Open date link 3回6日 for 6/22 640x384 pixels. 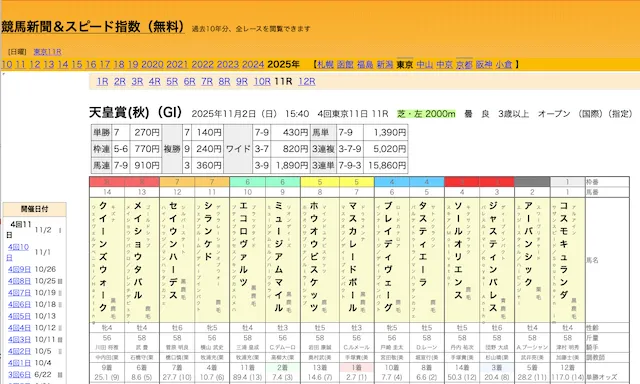click(x=19, y=375)
